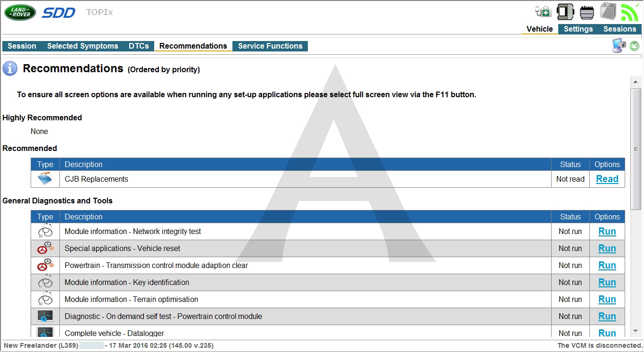Click stethoscope icon for Network integrity test
The height and width of the screenshot is (352, 644).
[45, 232]
